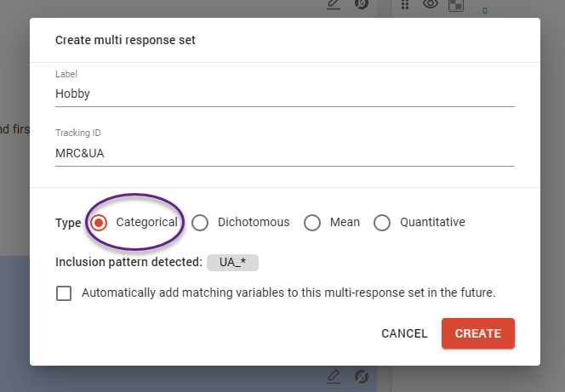Click the crossed-circle icon at top
The height and width of the screenshot is (392, 565).
(361, 5)
